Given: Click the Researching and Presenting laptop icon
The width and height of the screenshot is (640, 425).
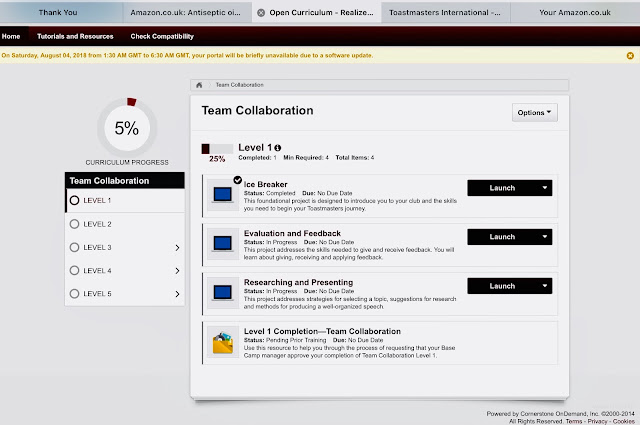Looking at the screenshot, I should click(222, 293).
